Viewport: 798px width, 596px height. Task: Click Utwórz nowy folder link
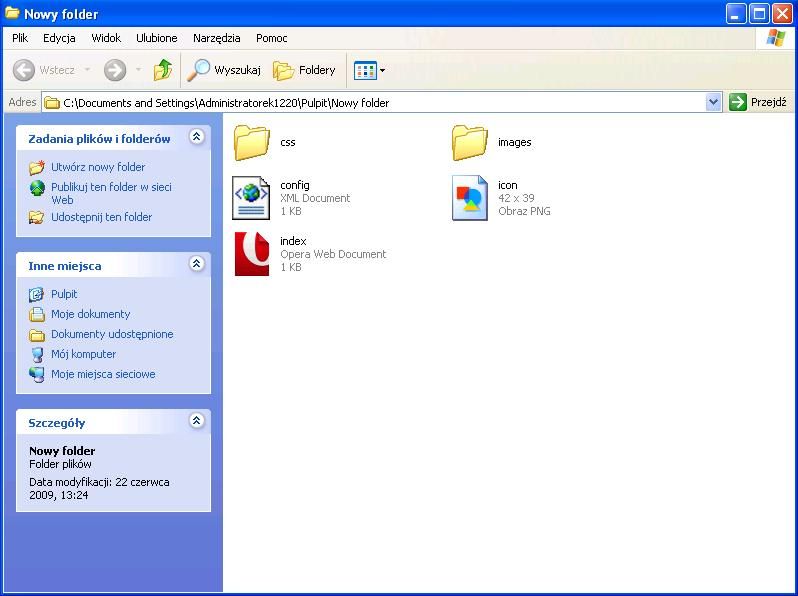tap(98, 167)
